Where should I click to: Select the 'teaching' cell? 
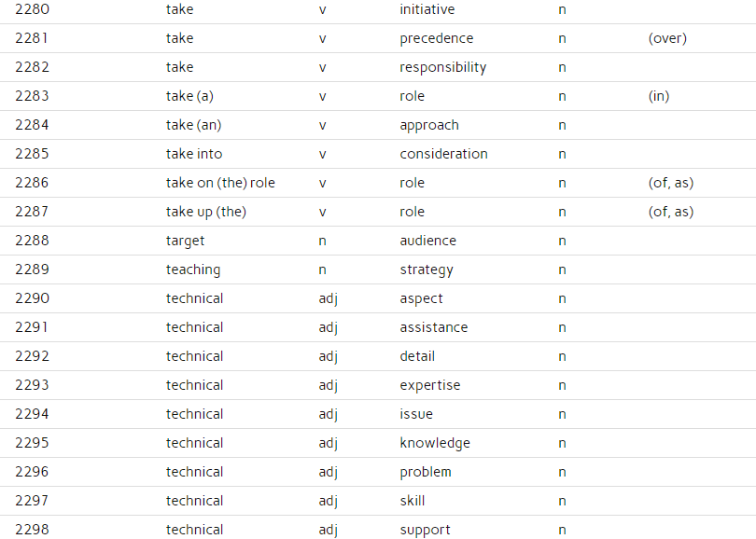(193, 269)
